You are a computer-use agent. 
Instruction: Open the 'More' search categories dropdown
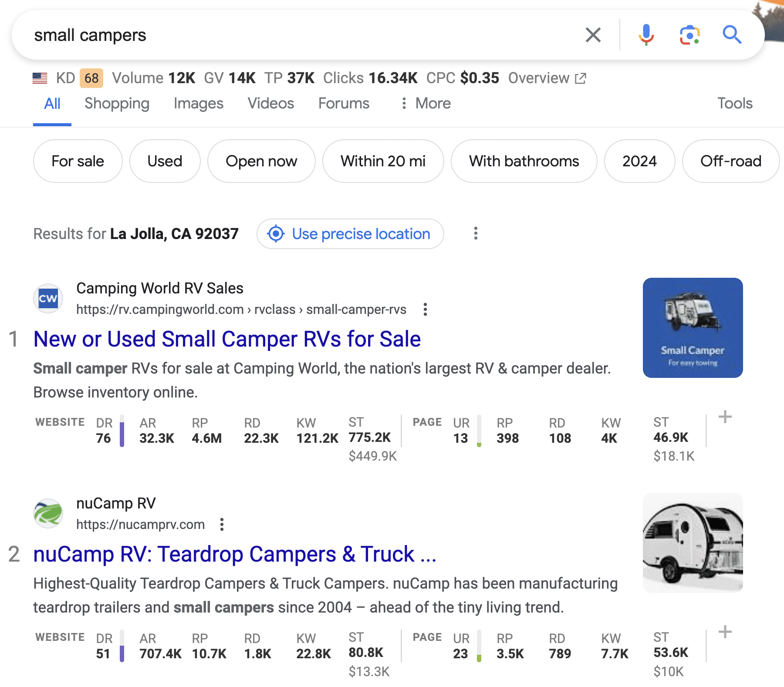point(433,103)
